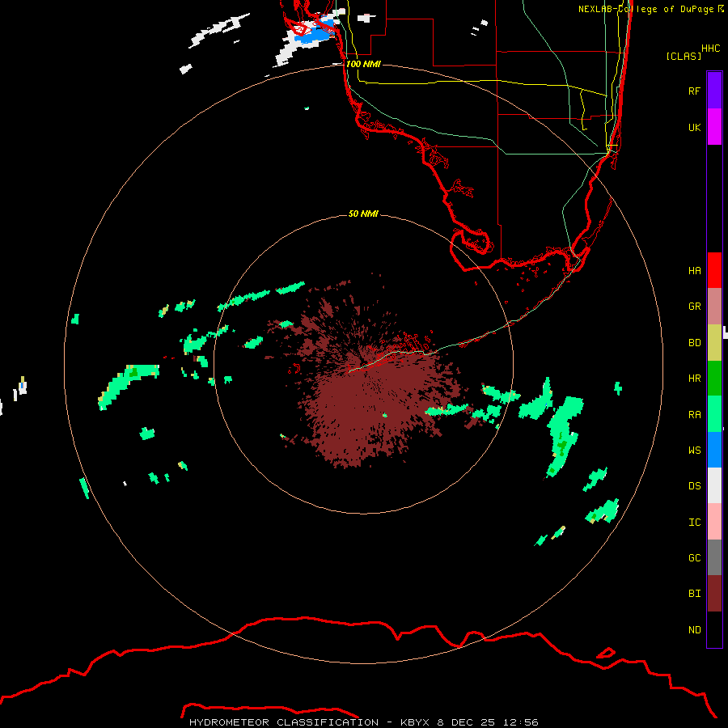This screenshot has height=728, width=728.
Task: Click the HA legend label
Action: point(694,270)
